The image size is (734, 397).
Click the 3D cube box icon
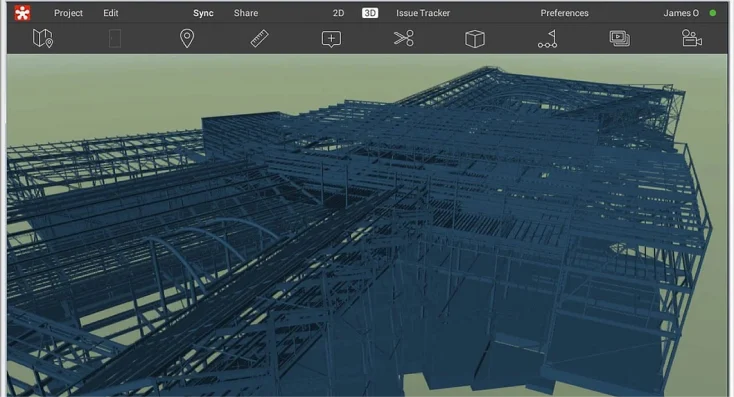point(475,39)
